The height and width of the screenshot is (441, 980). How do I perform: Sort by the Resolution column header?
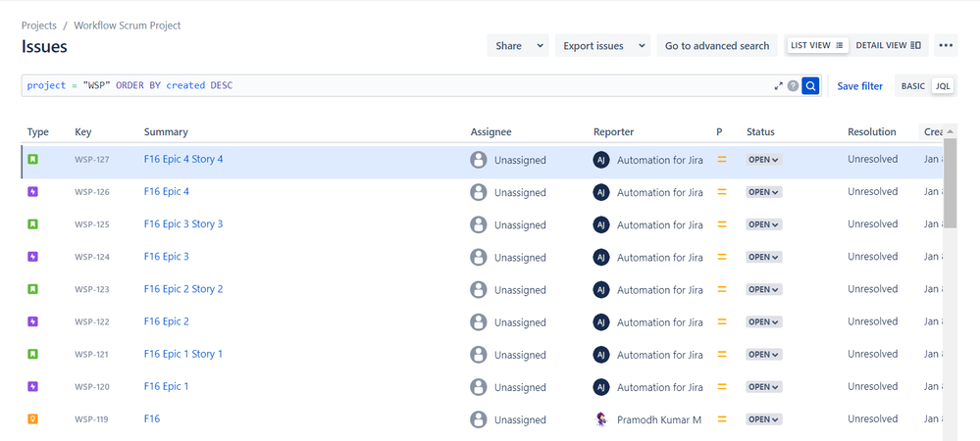coord(872,131)
